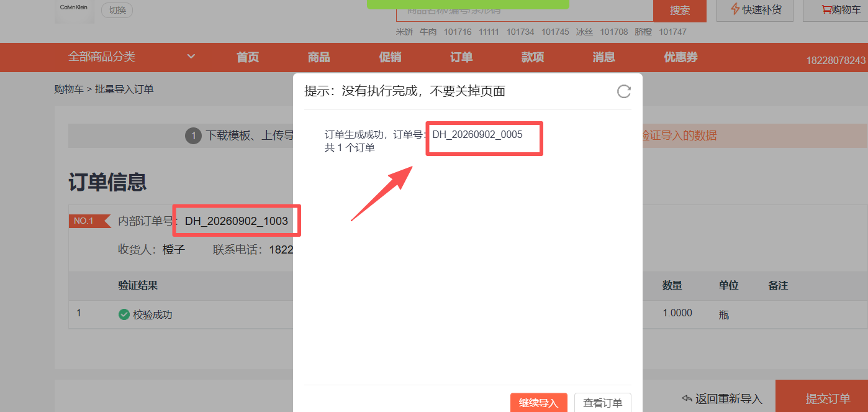Click 继续导入 in the dialog

click(539, 403)
